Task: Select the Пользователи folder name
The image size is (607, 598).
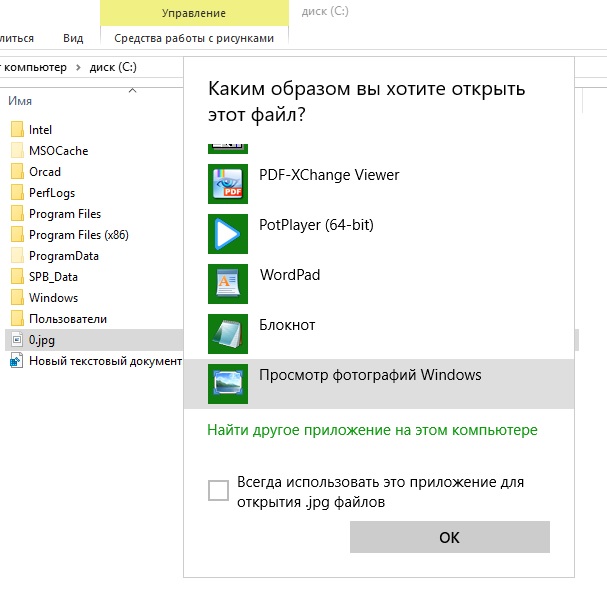Action: [68, 319]
